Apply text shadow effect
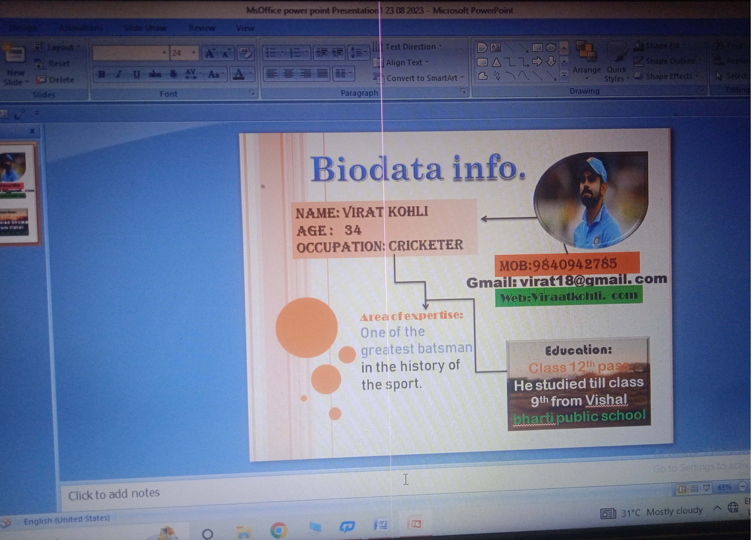Image resolution: width=756 pixels, height=540 pixels. [173, 74]
